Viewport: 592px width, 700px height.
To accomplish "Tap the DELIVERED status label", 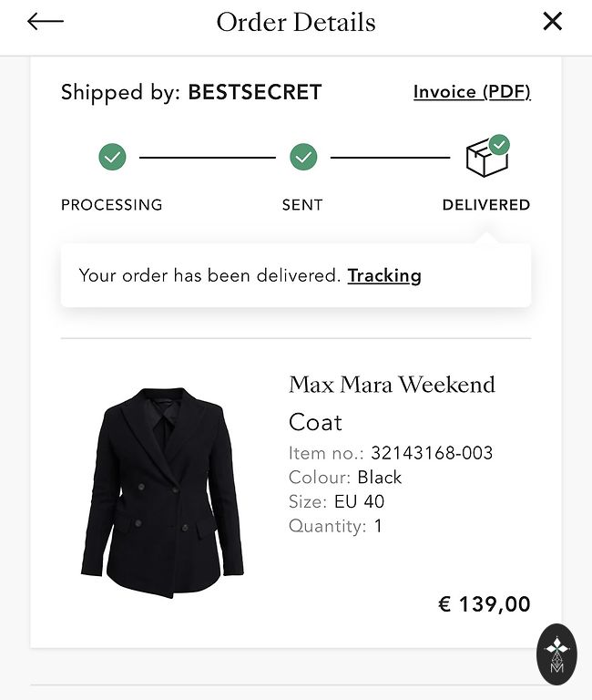I will point(485,205).
